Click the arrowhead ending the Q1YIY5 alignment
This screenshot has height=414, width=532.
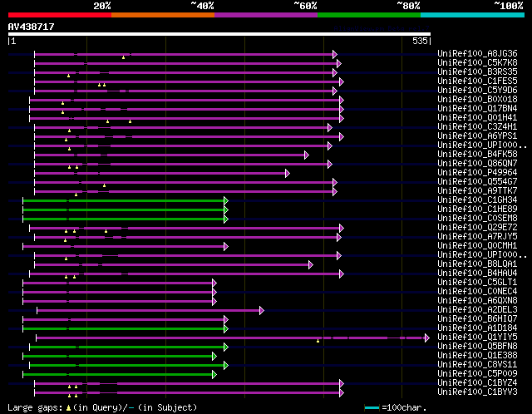click(x=426, y=338)
